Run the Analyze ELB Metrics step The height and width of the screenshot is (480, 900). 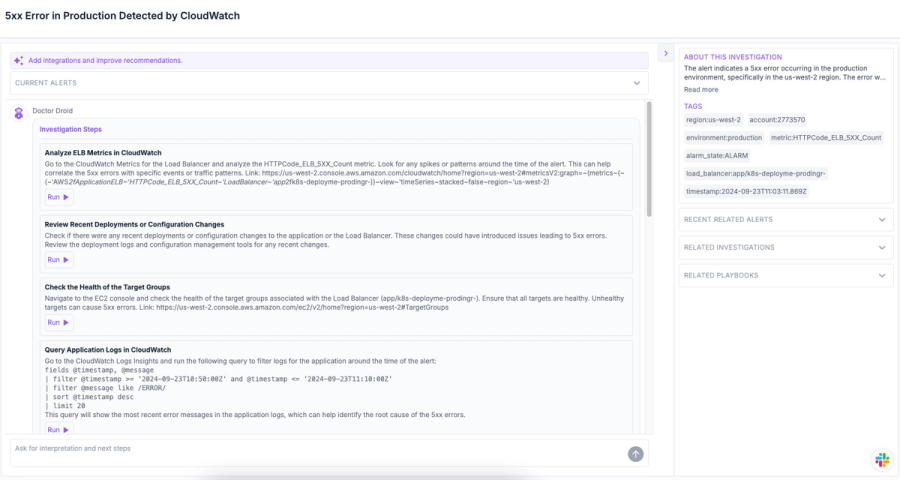(x=58, y=197)
